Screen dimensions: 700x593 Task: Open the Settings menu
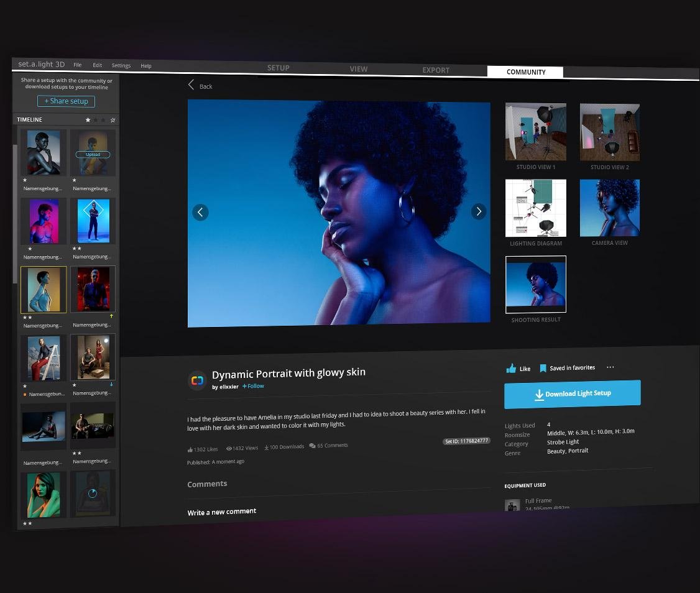pos(121,66)
